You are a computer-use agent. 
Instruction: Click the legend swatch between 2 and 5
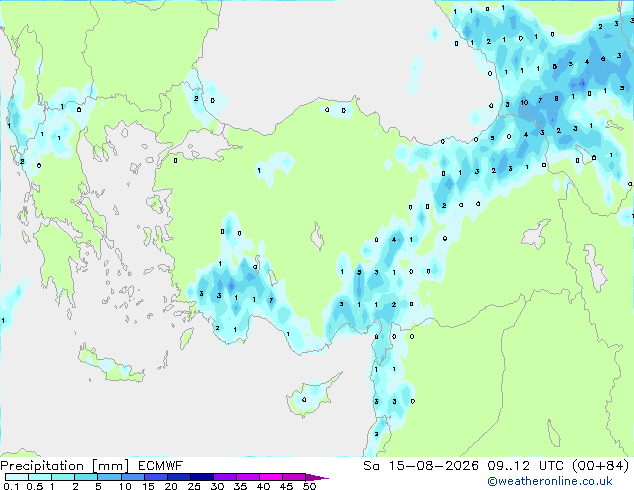pos(86,477)
